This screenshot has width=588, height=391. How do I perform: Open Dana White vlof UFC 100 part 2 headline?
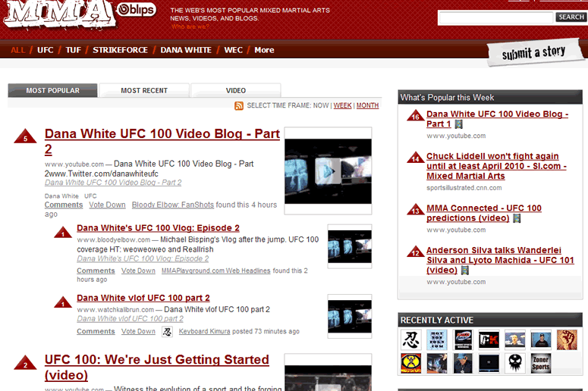(143, 298)
